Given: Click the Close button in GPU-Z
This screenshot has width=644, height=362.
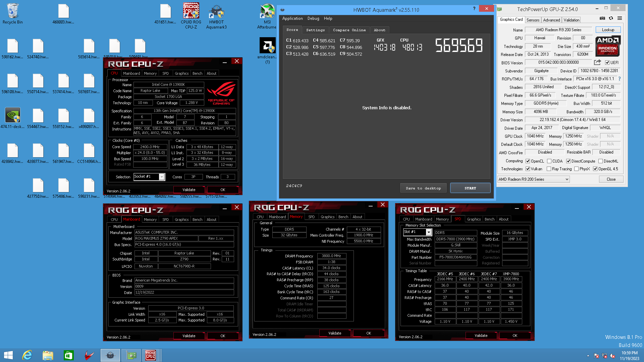Looking at the screenshot, I should (x=611, y=179).
